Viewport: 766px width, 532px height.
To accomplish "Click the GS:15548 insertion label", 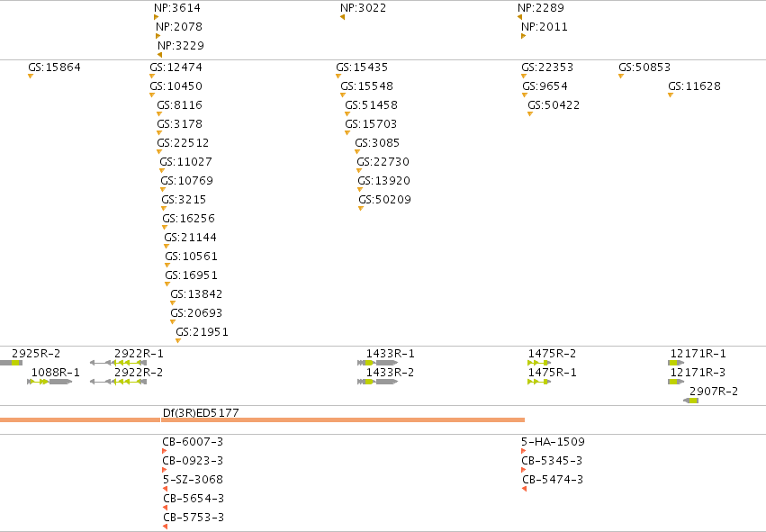I will (367, 86).
